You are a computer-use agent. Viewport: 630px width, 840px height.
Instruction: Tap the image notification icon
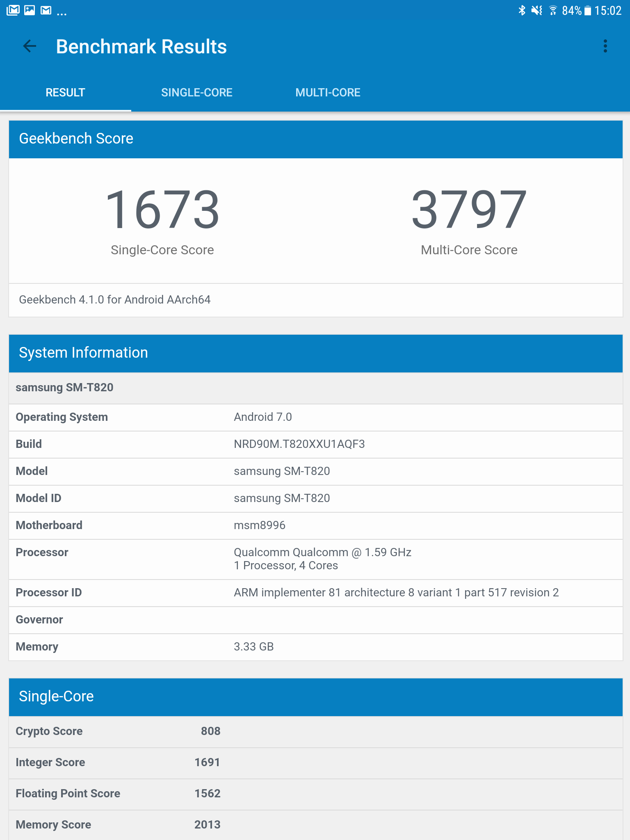pyautogui.click(x=30, y=10)
